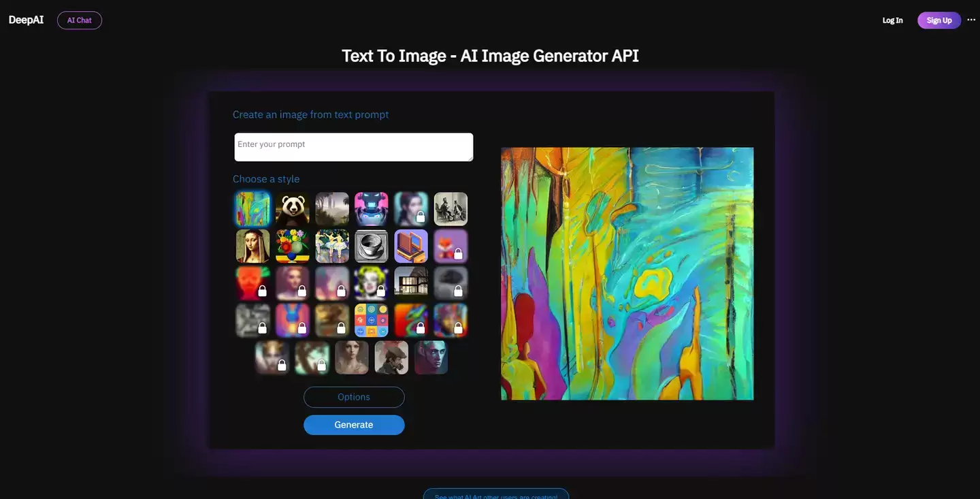Choose the misty forest landscape style
Image resolution: width=980 pixels, height=499 pixels.
332,208
